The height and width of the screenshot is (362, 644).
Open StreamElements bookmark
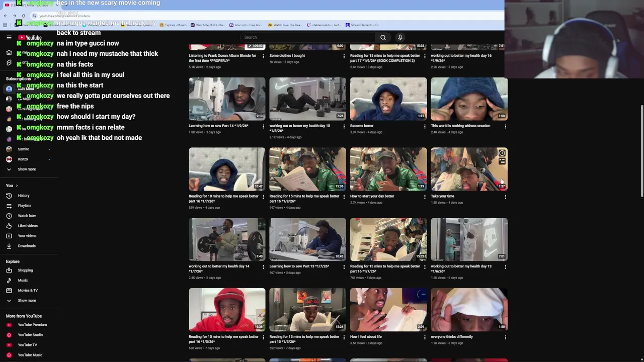click(x=362, y=25)
